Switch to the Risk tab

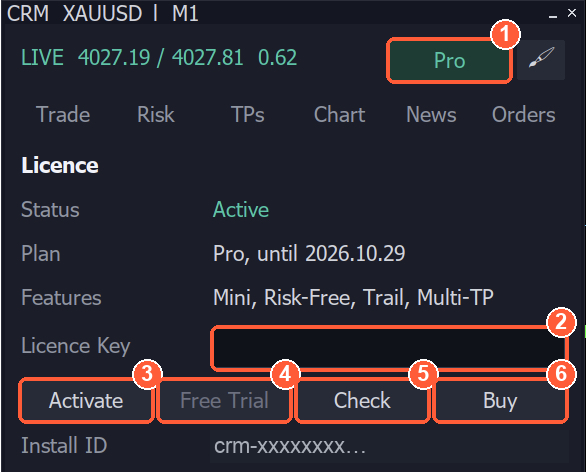click(155, 114)
